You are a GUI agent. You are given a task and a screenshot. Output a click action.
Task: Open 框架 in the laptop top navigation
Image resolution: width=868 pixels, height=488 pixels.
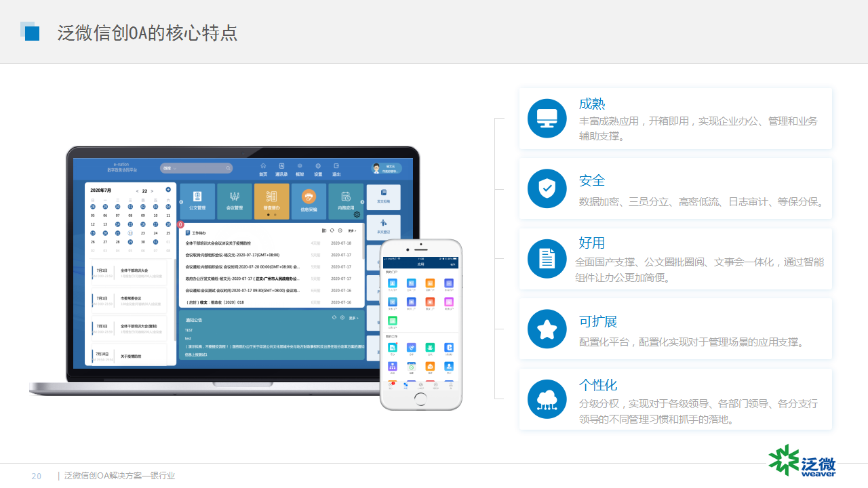tap(300, 170)
